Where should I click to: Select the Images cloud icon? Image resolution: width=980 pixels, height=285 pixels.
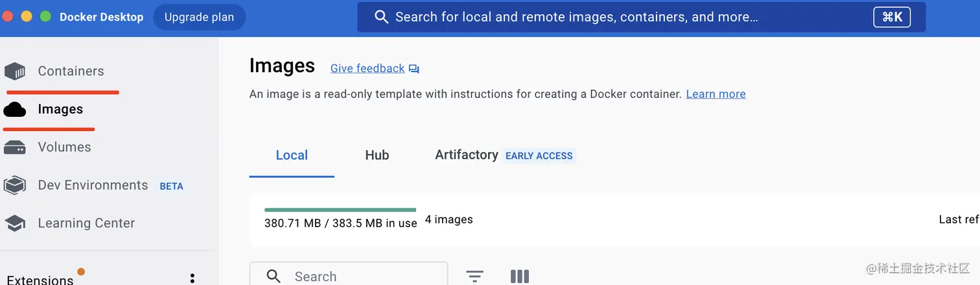14,110
